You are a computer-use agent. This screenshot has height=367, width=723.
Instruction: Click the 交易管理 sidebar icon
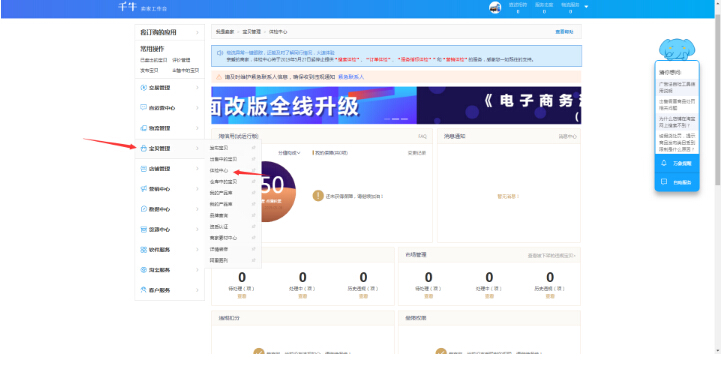pos(143,88)
